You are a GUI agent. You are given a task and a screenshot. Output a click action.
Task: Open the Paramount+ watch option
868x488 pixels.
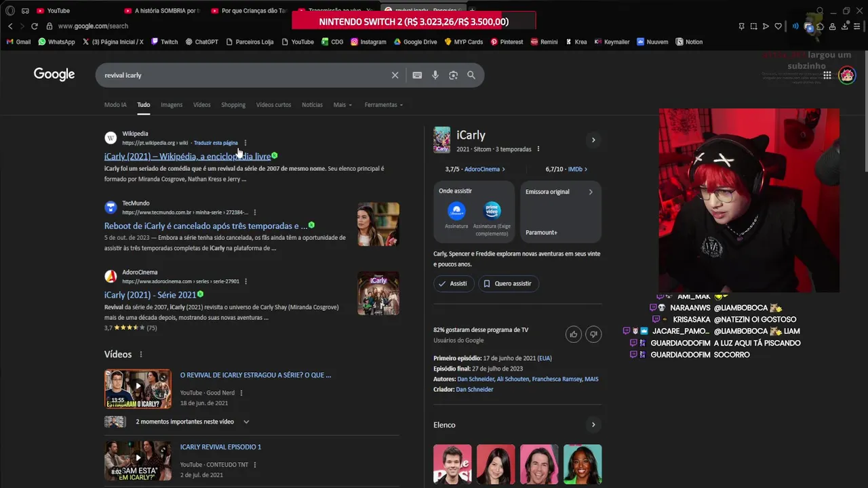tap(456, 216)
